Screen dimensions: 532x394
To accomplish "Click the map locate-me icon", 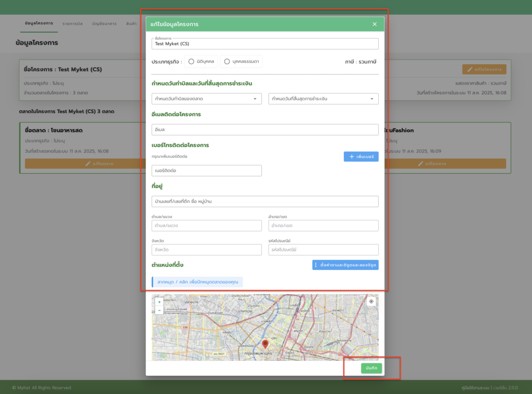I will (371, 302).
